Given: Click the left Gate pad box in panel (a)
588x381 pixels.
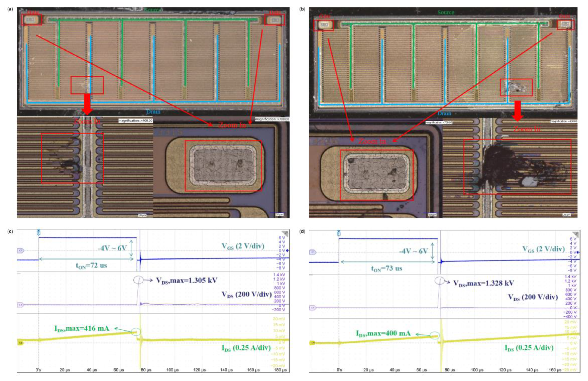Looking at the screenshot, I should pyautogui.click(x=31, y=20).
